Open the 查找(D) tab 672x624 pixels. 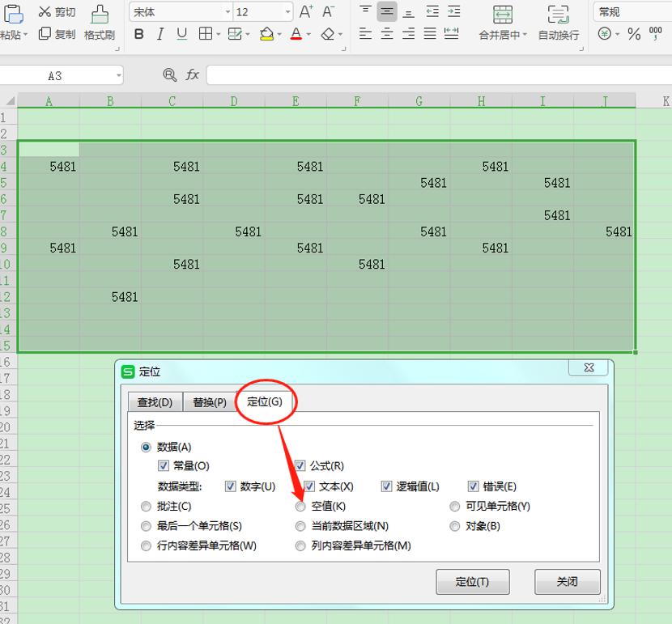coord(155,402)
